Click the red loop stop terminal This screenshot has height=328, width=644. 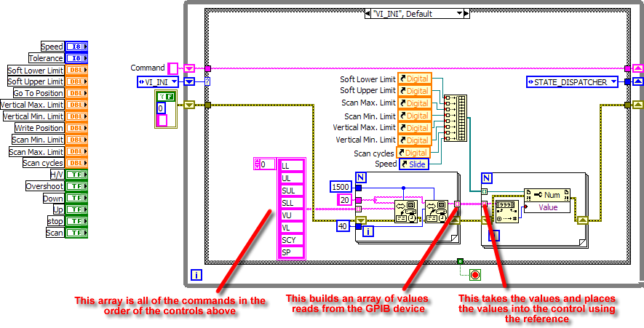coord(475,275)
